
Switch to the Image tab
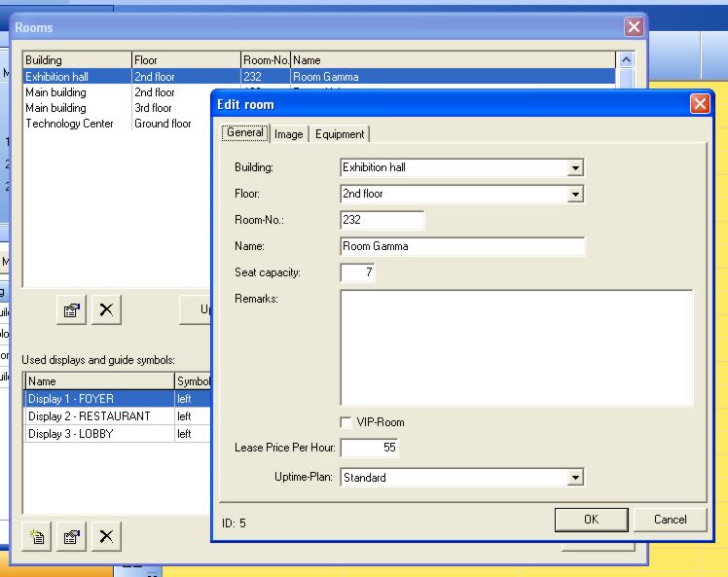click(288, 134)
